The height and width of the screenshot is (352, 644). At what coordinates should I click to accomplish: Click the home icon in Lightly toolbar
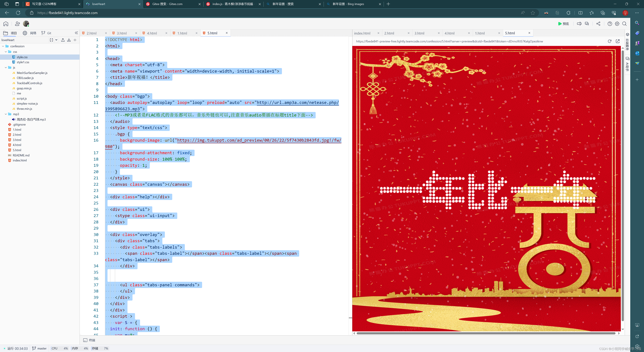point(6,24)
